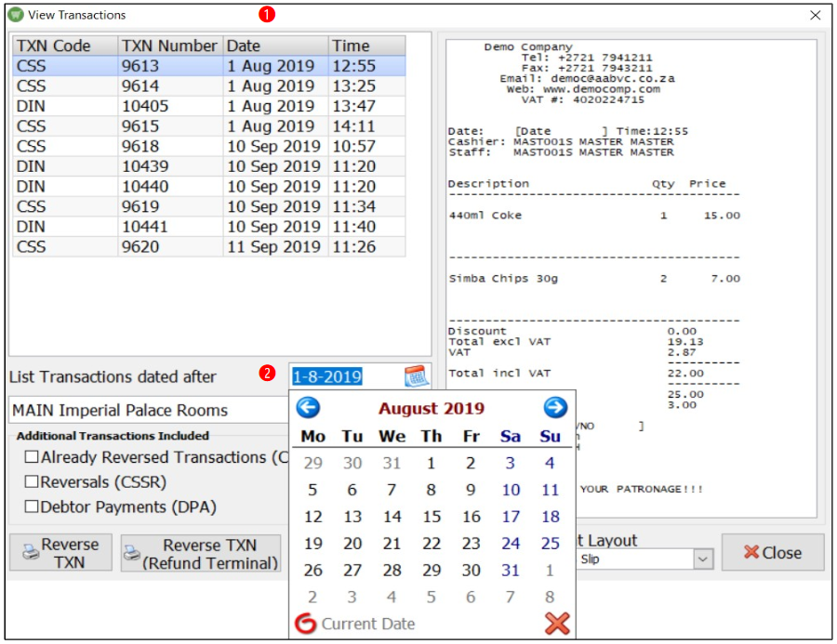
Task: Close the View Transactions window
Action: [x=815, y=15]
